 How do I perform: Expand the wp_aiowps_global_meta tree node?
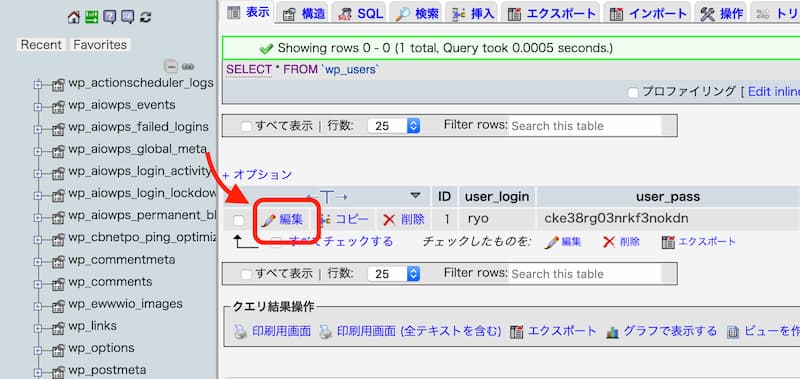[38, 151]
